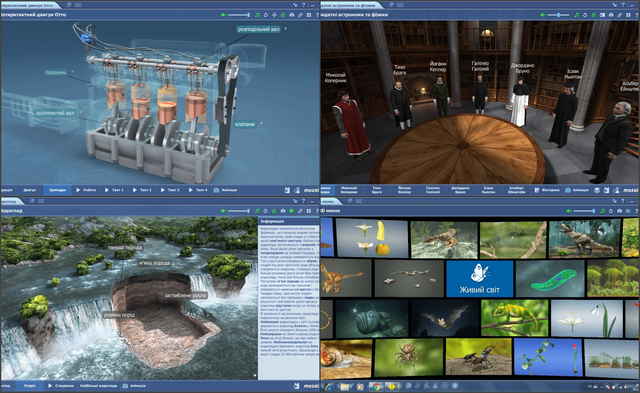Select the Розріз tab in waterfall window

tap(30, 386)
